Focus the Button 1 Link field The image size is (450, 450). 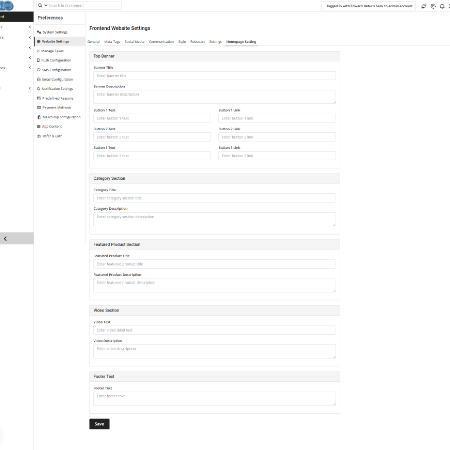point(277,118)
